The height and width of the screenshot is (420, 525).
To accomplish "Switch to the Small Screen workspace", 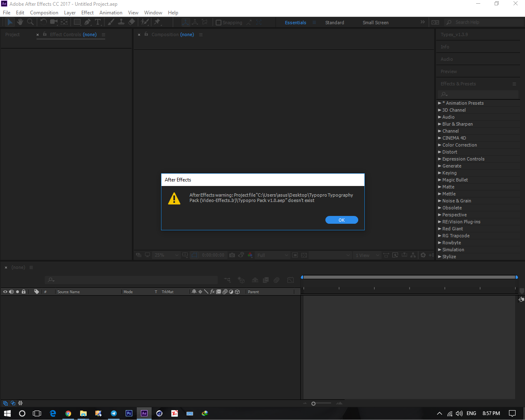I will tap(375, 23).
